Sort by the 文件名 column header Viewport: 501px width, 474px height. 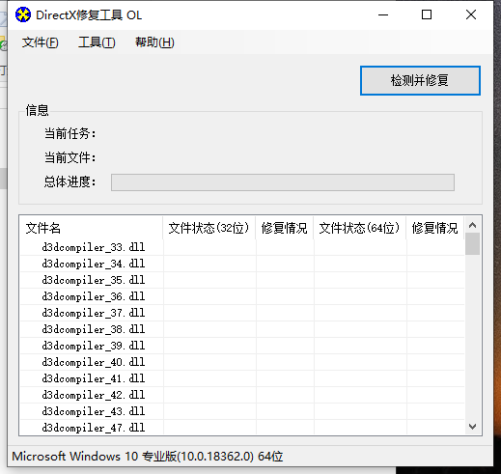[91, 228]
